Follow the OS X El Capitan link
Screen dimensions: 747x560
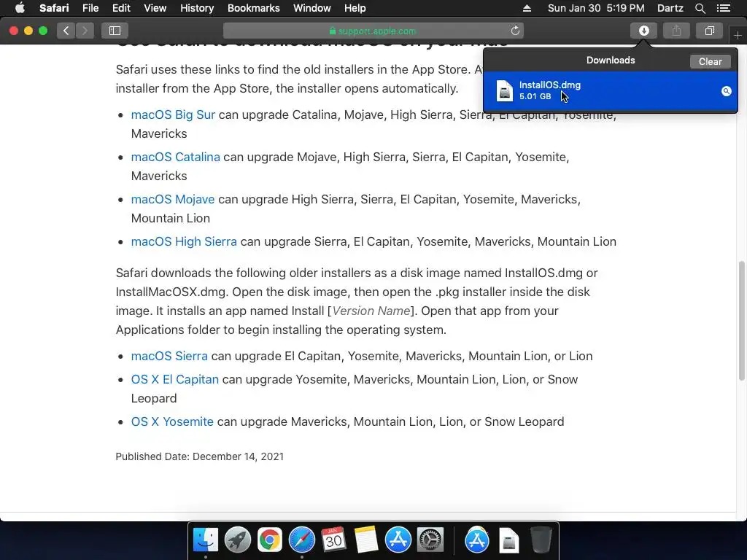click(x=175, y=379)
